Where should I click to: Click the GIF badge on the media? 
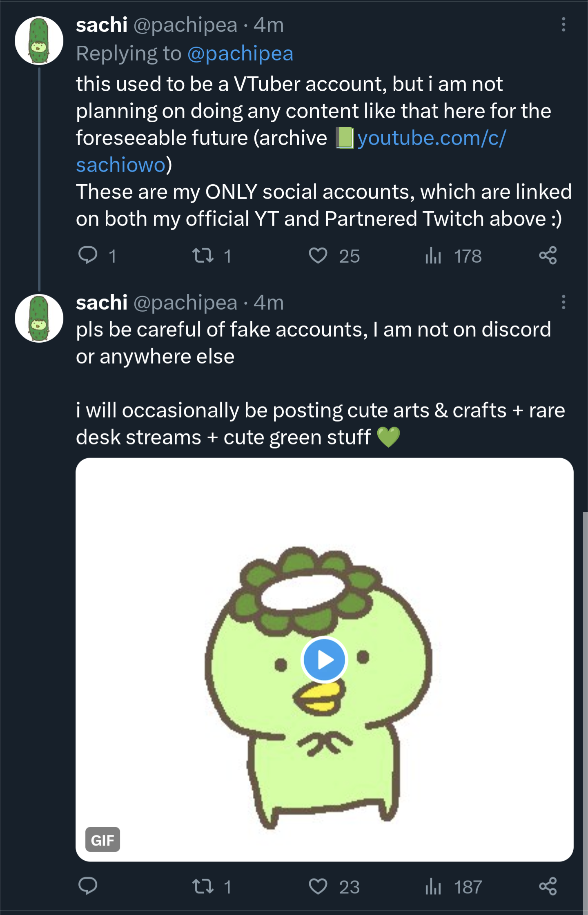[102, 840]
